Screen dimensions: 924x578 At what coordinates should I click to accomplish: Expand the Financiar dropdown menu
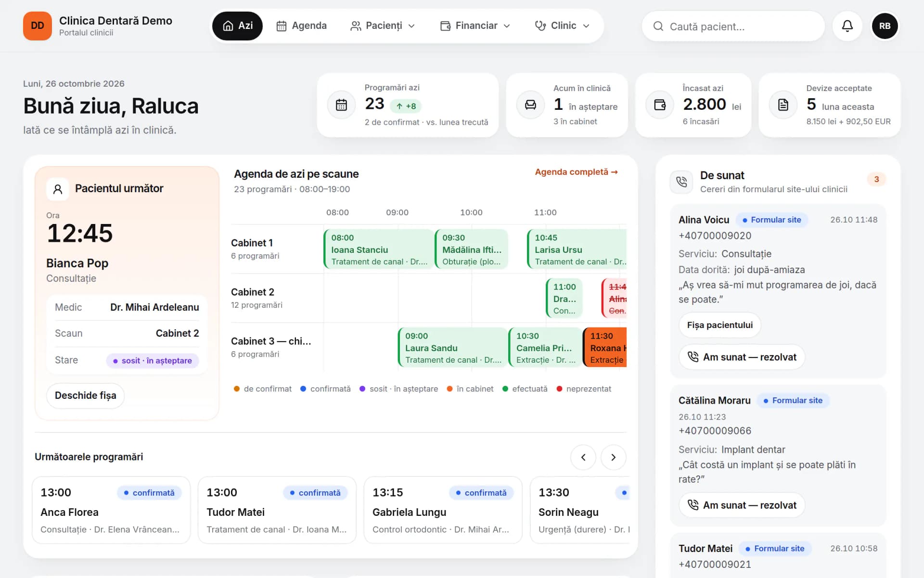coord(475,26)
